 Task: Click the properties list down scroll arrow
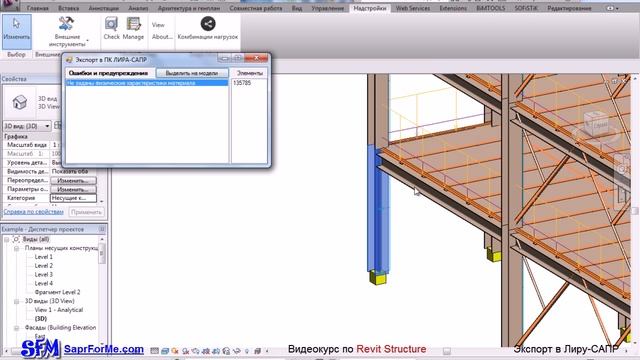(x=102, y=202)
